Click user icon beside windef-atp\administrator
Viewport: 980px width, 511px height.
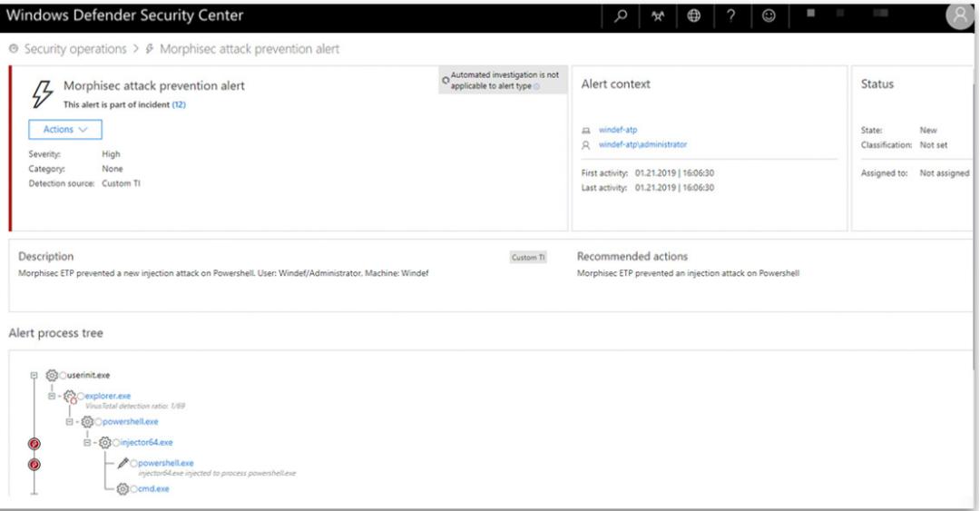pos(585,145)
